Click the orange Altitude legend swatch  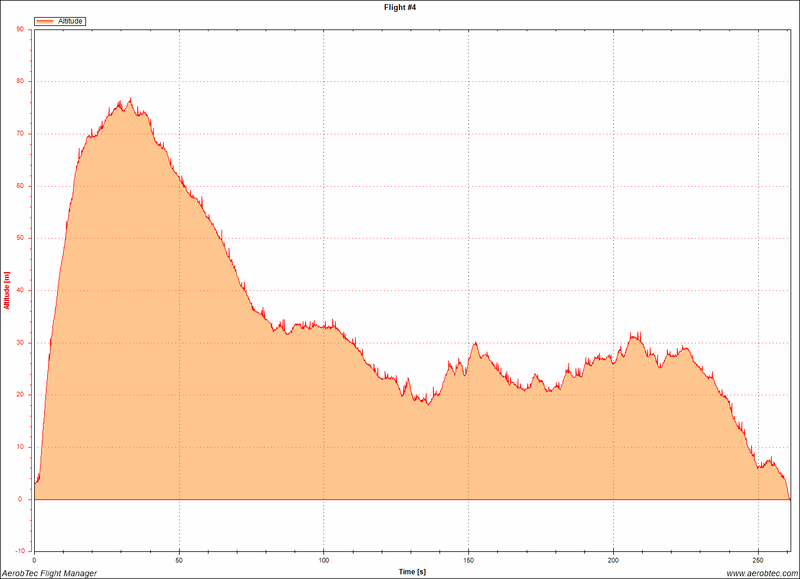(x=45, y=21)
